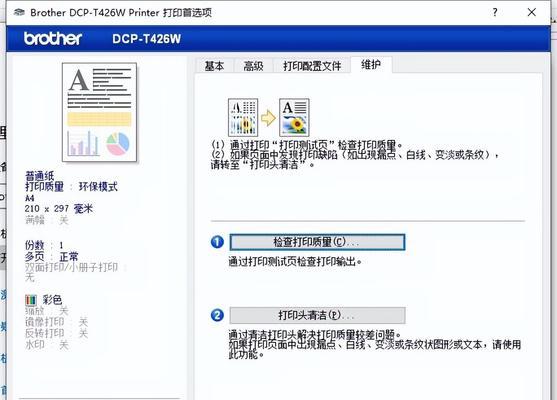557x400 pixels.
Task: Close the printing preferences dialog
Action: point(531,12)
